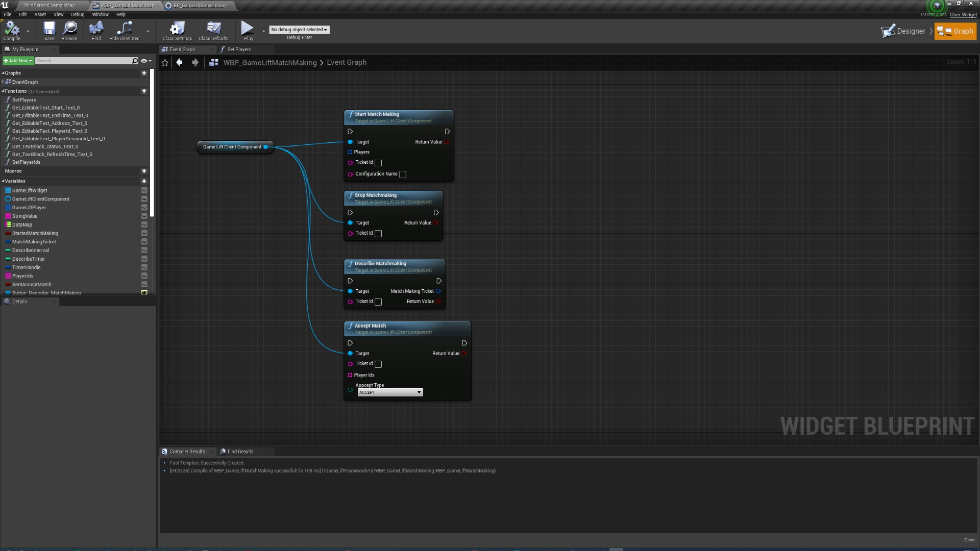Open the view options eye dropdown

pyautogui.click(x=146, y=61)
